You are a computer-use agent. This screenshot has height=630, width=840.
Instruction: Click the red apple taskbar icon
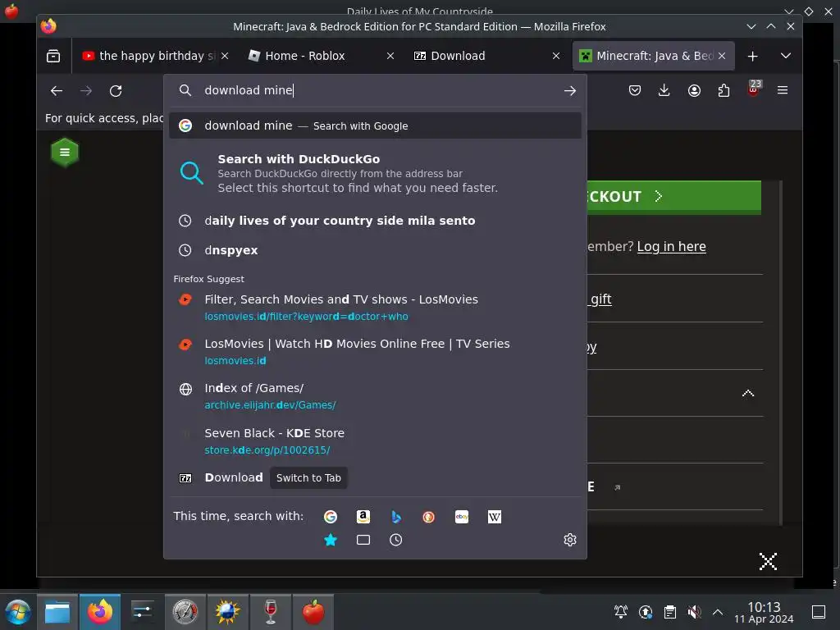[313, 612]
